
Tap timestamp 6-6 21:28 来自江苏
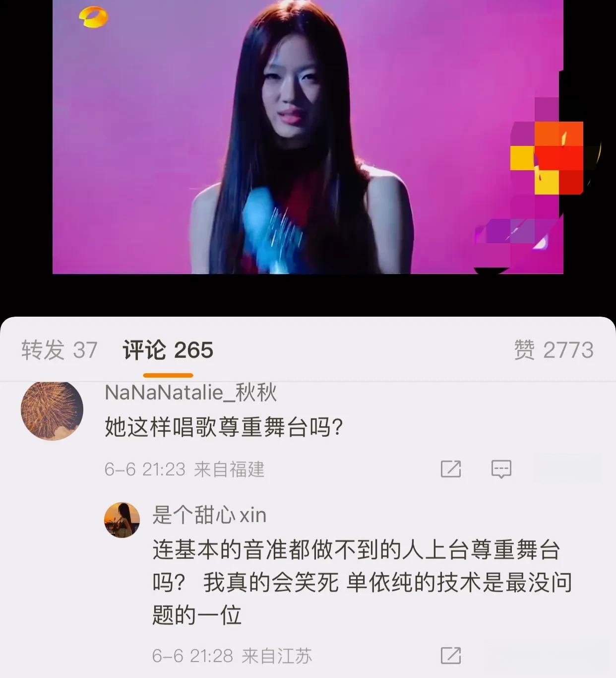232,656
